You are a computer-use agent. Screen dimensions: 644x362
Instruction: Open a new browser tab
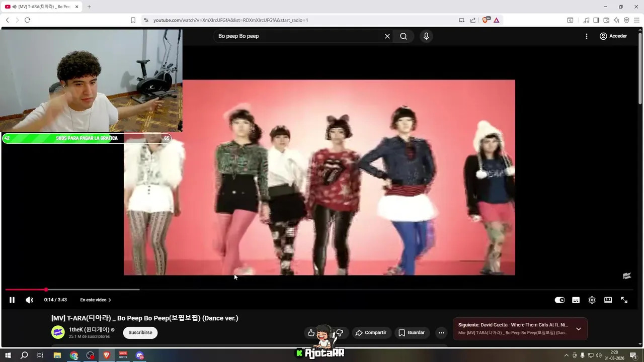click(x=89, y=7)
